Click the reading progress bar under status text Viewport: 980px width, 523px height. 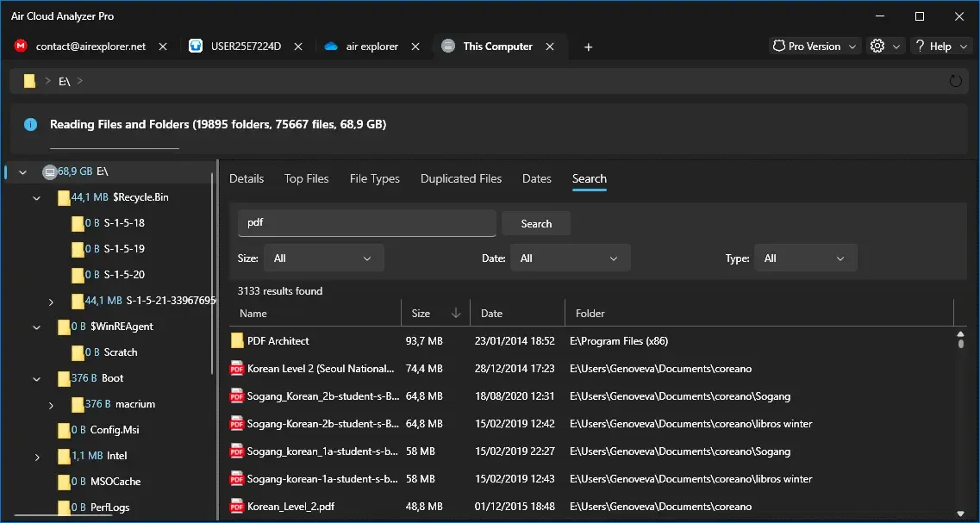115,149
